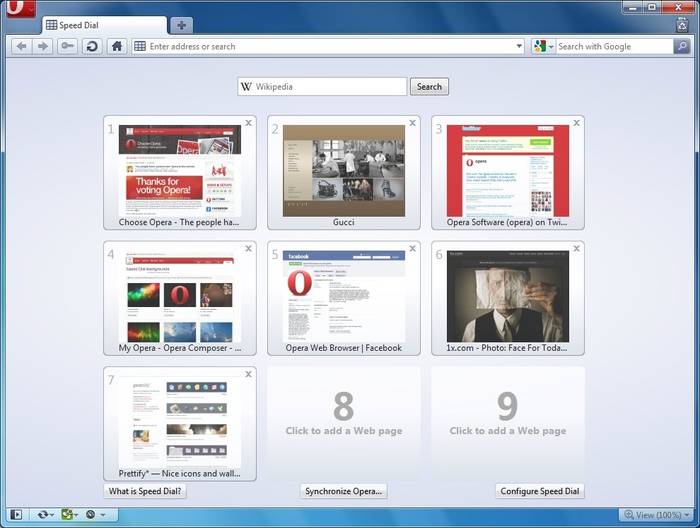The image size is (700, 528).
Task: Click the Search button beside Wikipedia field
Action: [429, 87]
